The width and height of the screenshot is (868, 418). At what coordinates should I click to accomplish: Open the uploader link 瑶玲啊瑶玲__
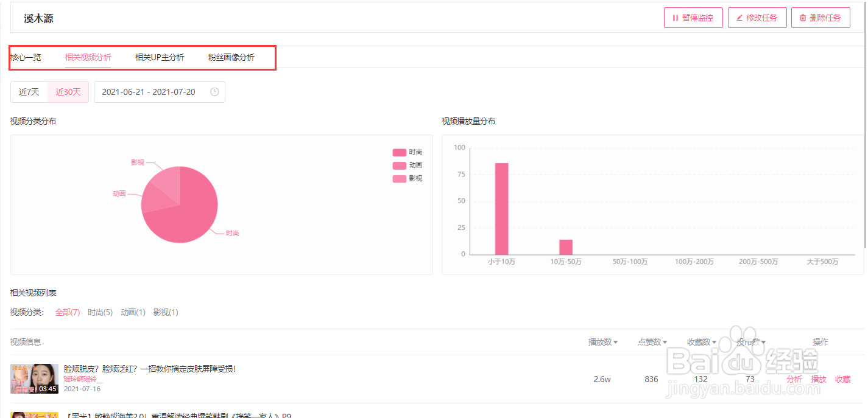tap(83, 379)
